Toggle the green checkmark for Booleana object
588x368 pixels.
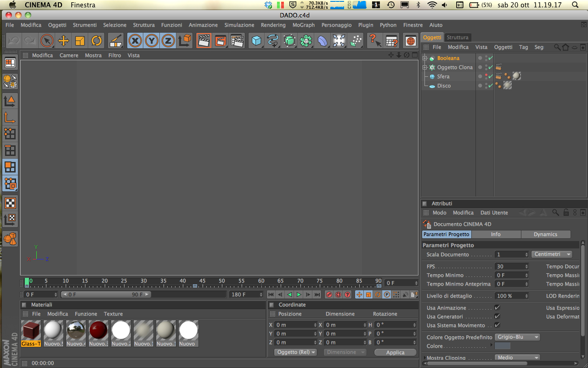click(491, 58)
